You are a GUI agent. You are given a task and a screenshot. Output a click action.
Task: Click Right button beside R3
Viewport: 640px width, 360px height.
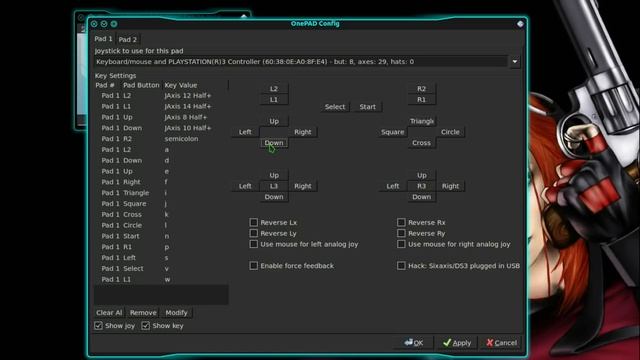(450, 186)
